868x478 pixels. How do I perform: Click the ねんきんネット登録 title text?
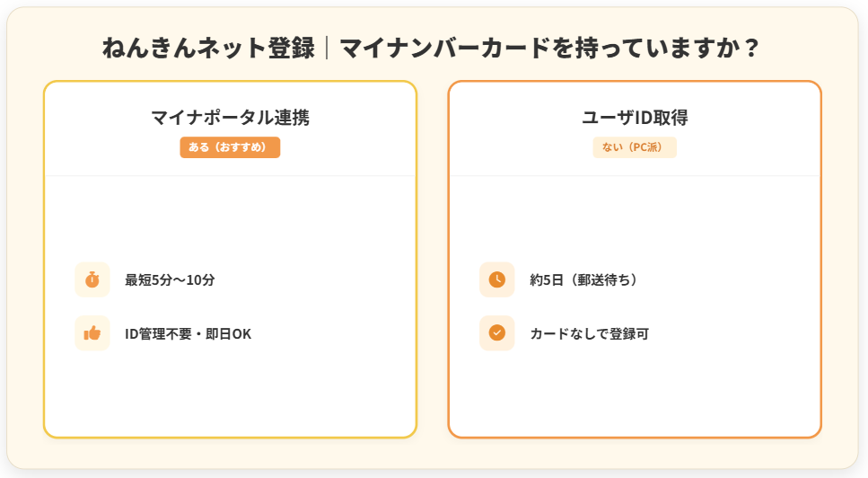208,48
